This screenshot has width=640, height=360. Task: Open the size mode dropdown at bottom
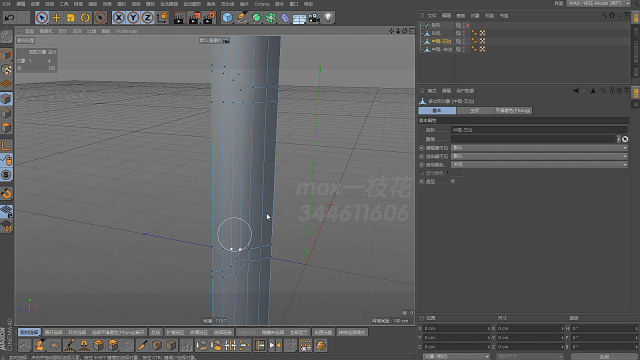coord(529,356)
